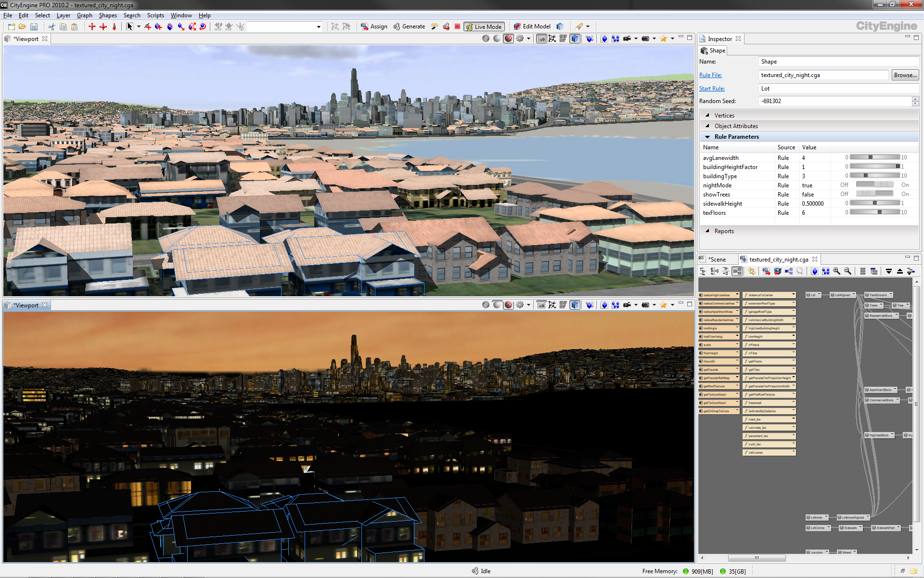Click the bookmark star in top viewport
924x578 pixels.
pyautogui.click(x=663, y=39)
